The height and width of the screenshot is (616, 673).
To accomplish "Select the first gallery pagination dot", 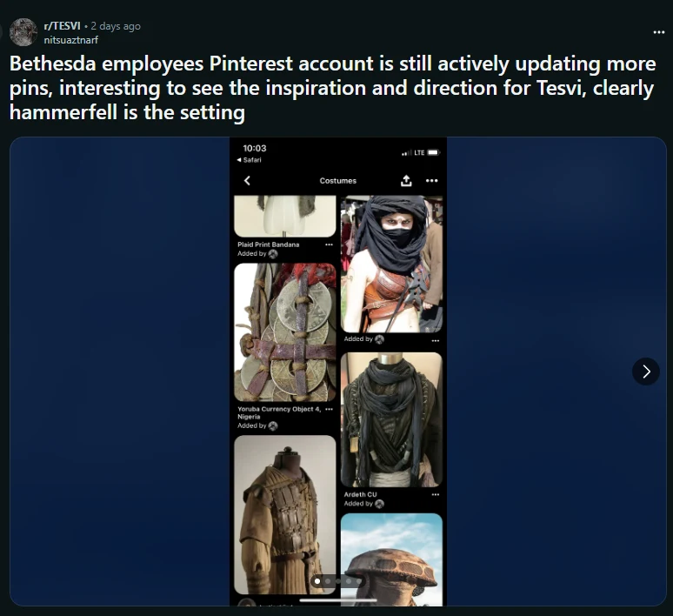I will (317, 581).
